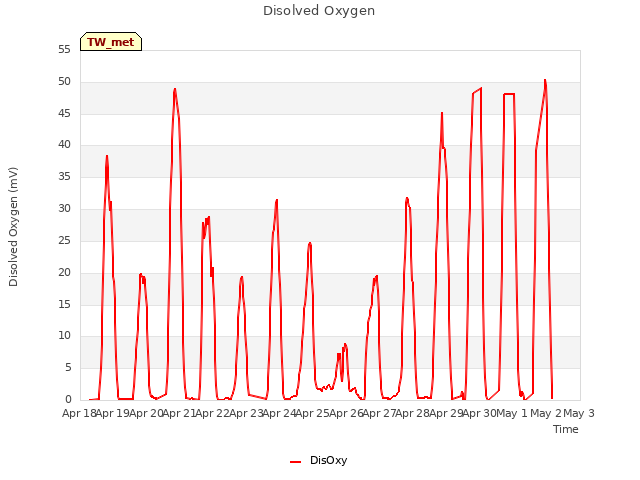Click the Apr 22 date tick label
Viewport: 640px width, 480px height.
click(x=213, y=413)
